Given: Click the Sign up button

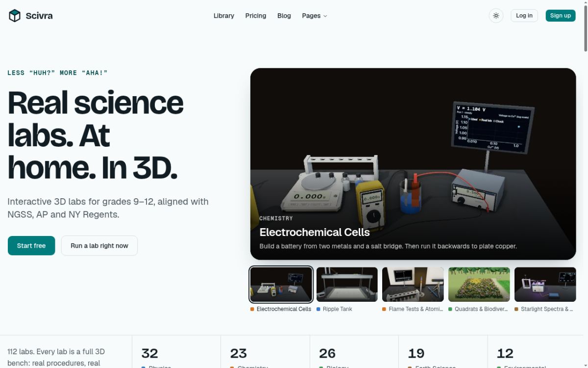Looking at the screenshot, I should tap(560, 16).
